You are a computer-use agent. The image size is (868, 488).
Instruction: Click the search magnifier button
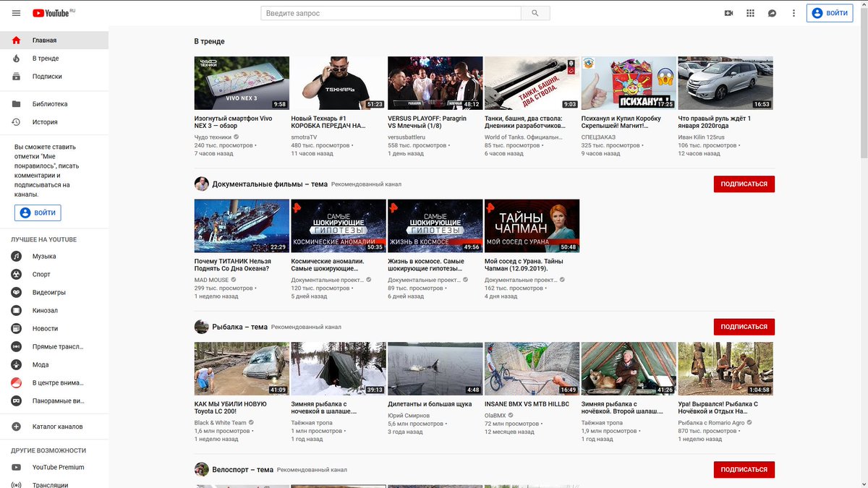(x=535, y=13)
